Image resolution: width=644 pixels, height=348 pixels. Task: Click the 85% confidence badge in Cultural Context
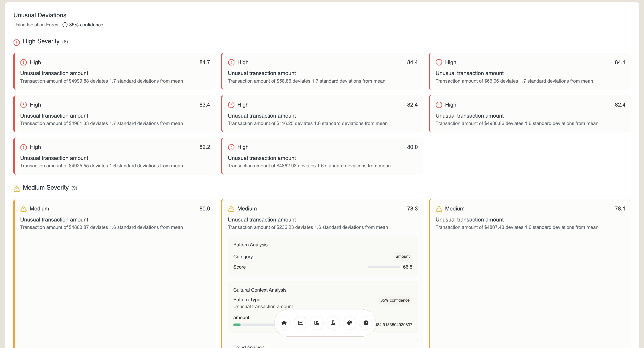pyautogui.click(x=395, y=300)
